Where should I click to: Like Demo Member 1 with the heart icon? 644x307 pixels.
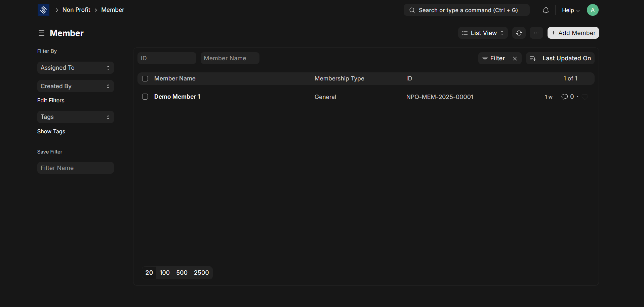(x=585, y=97)
